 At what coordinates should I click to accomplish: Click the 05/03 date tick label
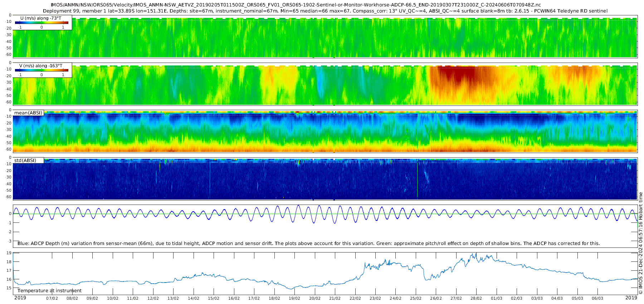(x=577, y=298)
